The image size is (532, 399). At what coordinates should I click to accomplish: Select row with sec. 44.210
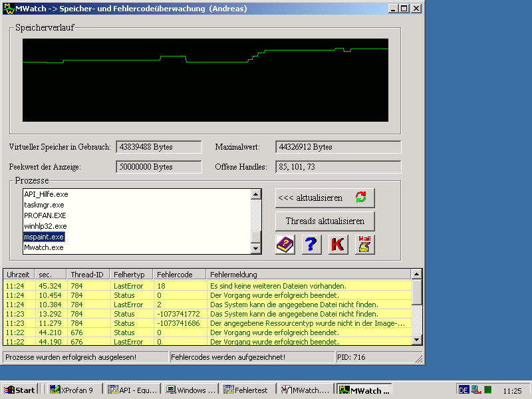[x=207, y=332]
